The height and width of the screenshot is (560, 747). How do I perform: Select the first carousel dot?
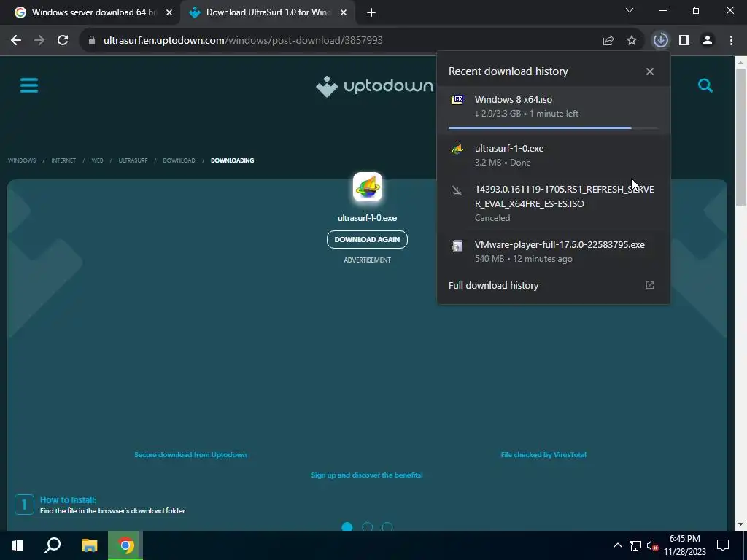347,526
